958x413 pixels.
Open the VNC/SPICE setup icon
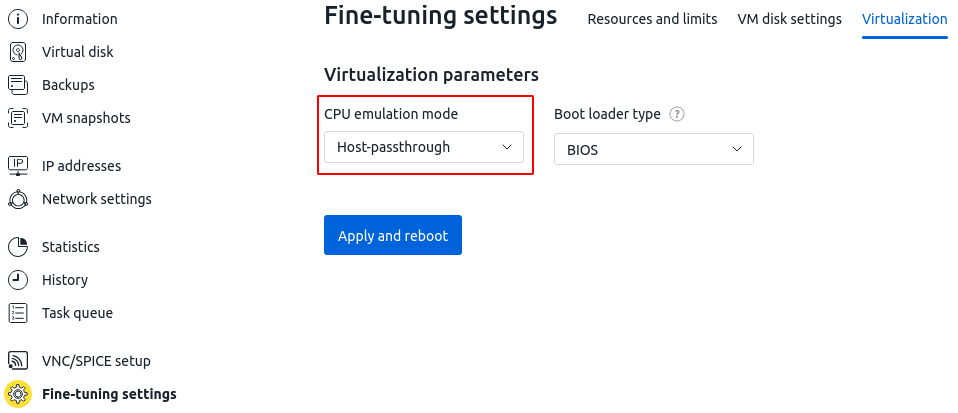click(18, 361)
